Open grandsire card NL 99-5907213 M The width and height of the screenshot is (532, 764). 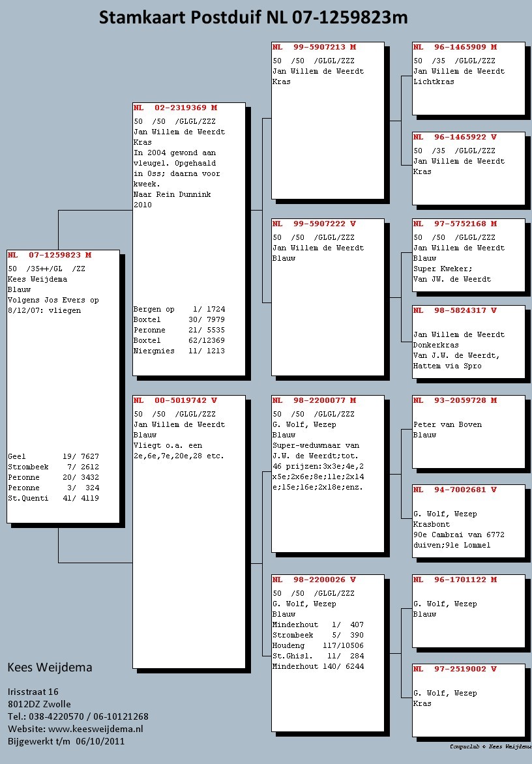tap(327, 121)
